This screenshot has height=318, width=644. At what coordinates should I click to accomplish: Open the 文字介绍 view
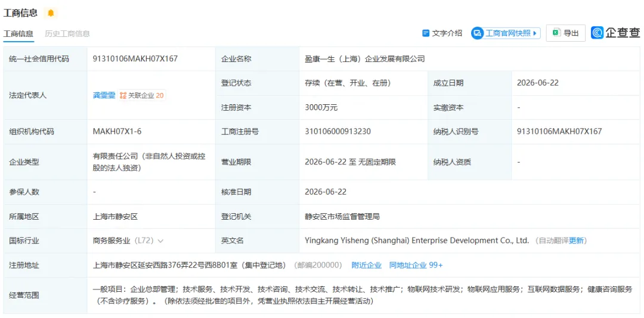(x=442, y=33)
